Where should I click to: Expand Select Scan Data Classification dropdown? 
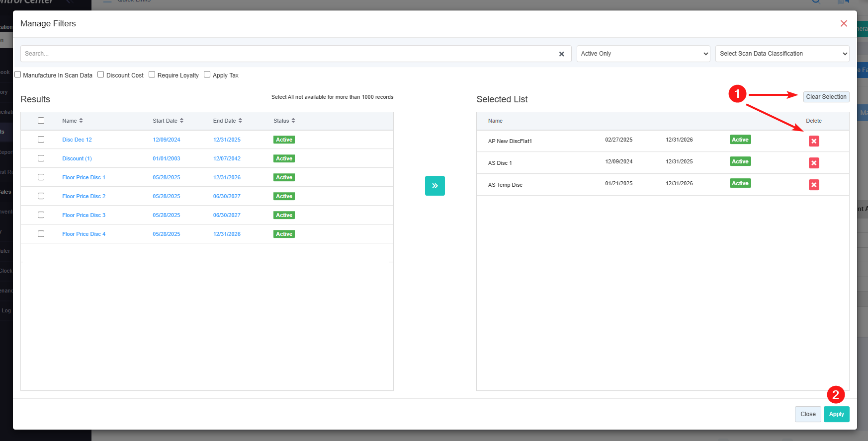782,54
